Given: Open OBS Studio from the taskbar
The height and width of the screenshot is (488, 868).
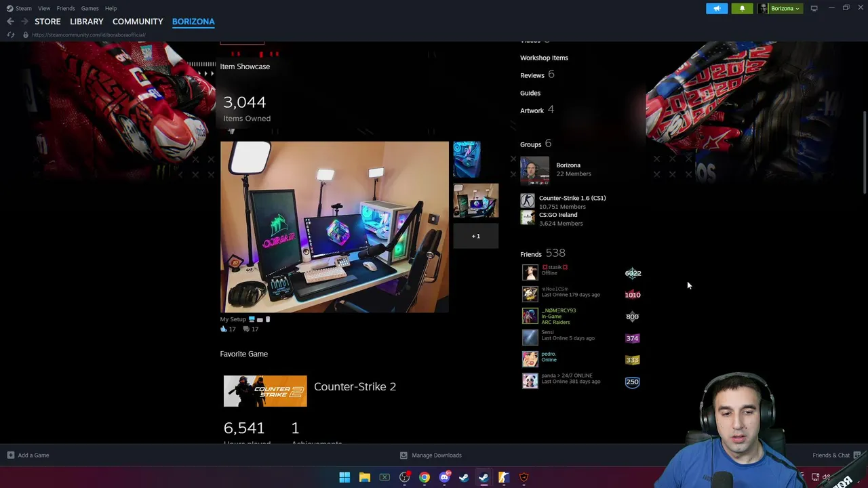Looking at the screenshot, I should tap(404, 477).
